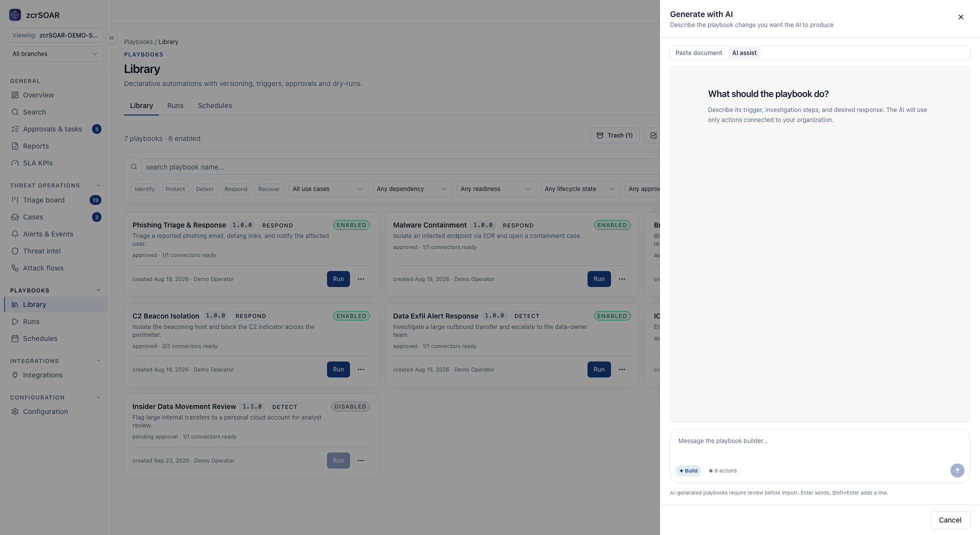Open the All use cases dropdown
The width and height of the screenshot is (980, 535).
click(x=328, y=189)
